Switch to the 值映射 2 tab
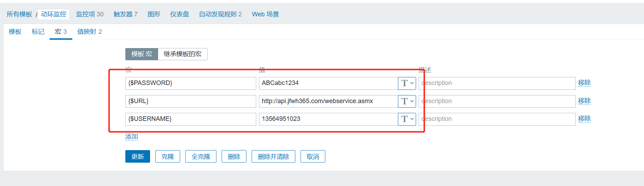This screenshot has width=644, height=186. point(90,32)
